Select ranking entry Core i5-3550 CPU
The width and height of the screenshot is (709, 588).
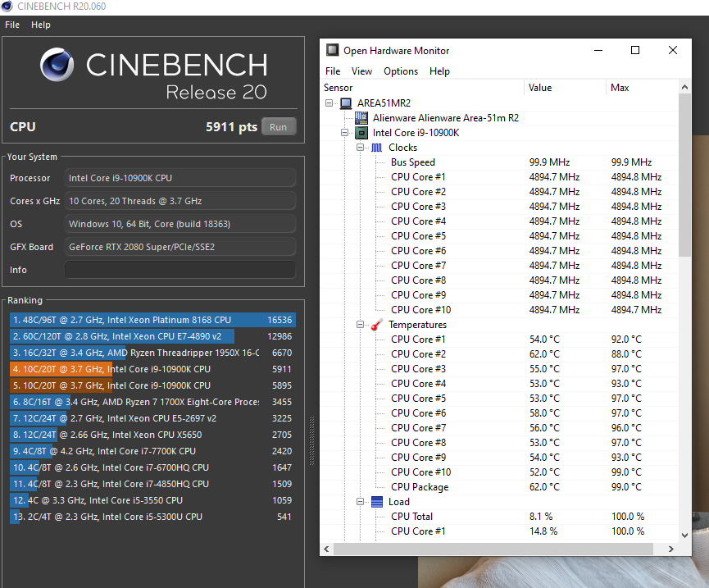coord(152,500)
